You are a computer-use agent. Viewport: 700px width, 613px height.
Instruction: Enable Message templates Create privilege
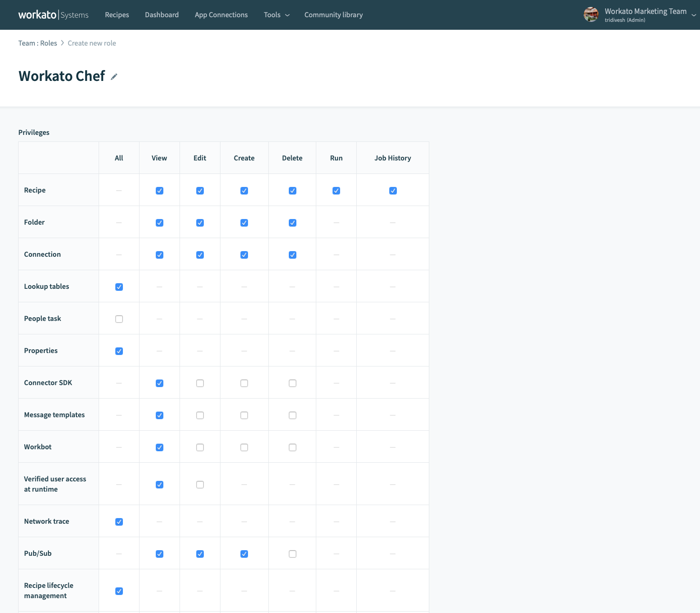click(244, 415)
